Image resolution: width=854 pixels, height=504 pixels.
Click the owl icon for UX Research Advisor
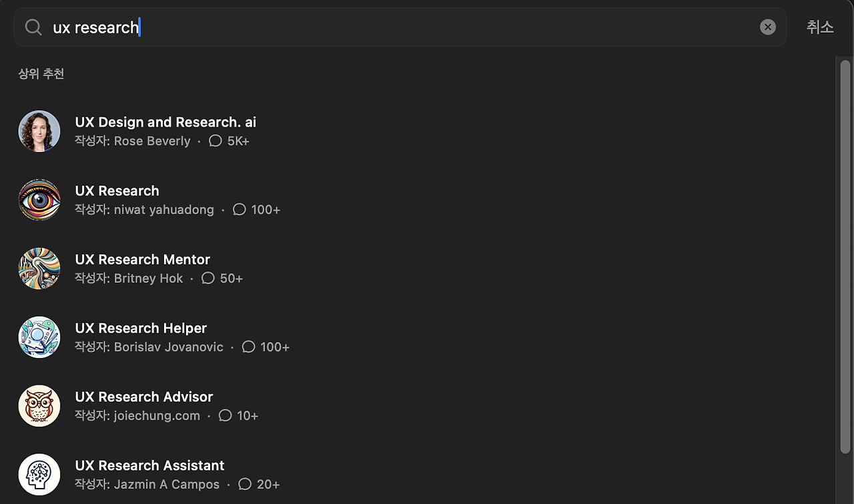coord(39,406)
